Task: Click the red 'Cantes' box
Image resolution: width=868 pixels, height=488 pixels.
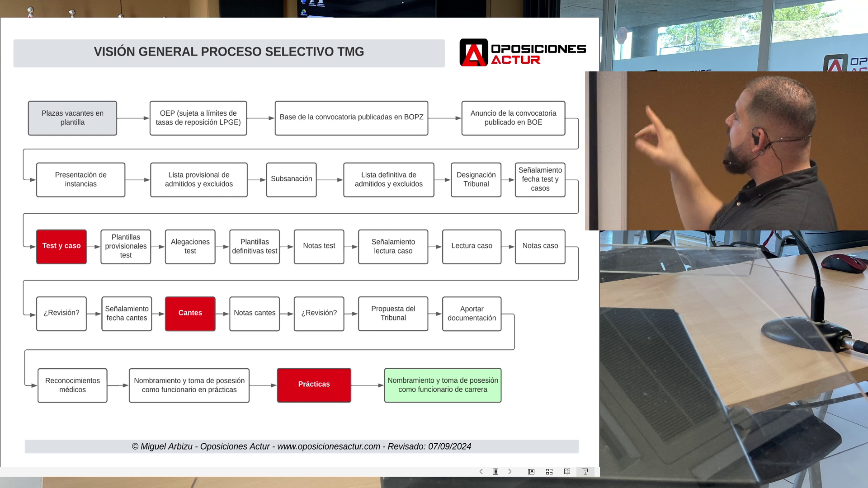Action: (x=190, y=314)
